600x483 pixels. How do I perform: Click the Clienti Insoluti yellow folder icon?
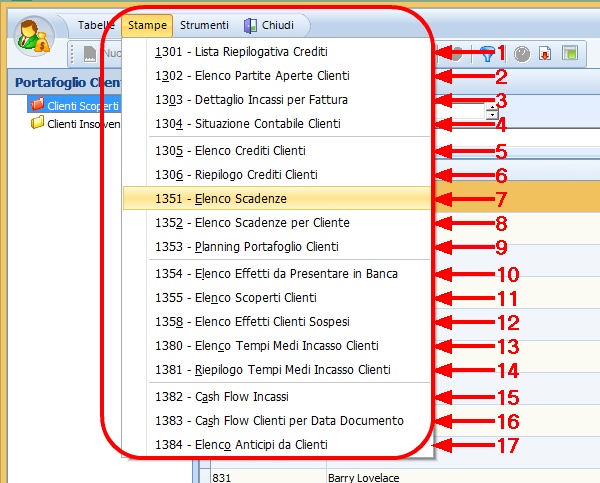38,124
